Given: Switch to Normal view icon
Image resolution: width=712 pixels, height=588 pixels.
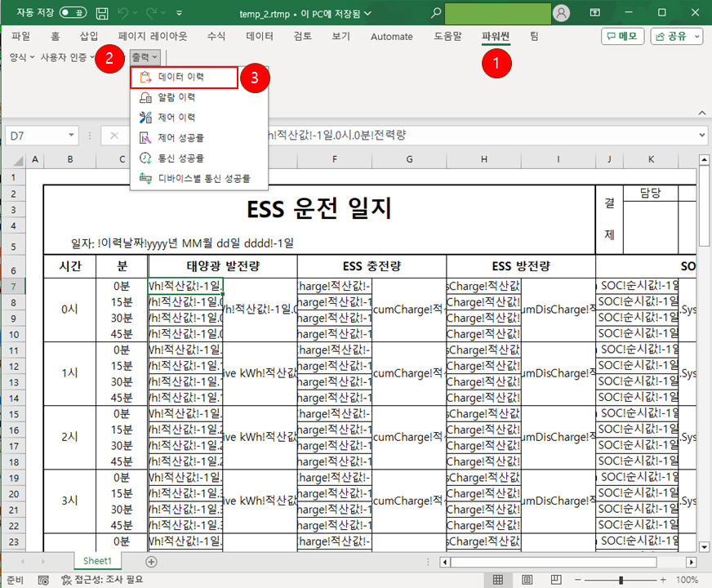Looking at the screenshot, I should click(498, 579).
